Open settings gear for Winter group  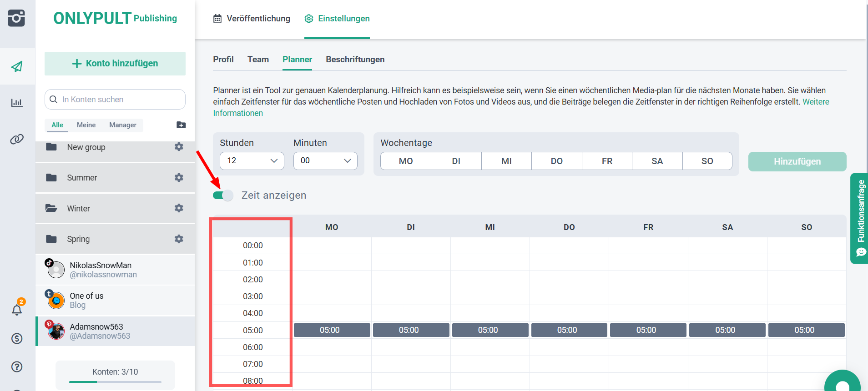click(x=179, y=208)
